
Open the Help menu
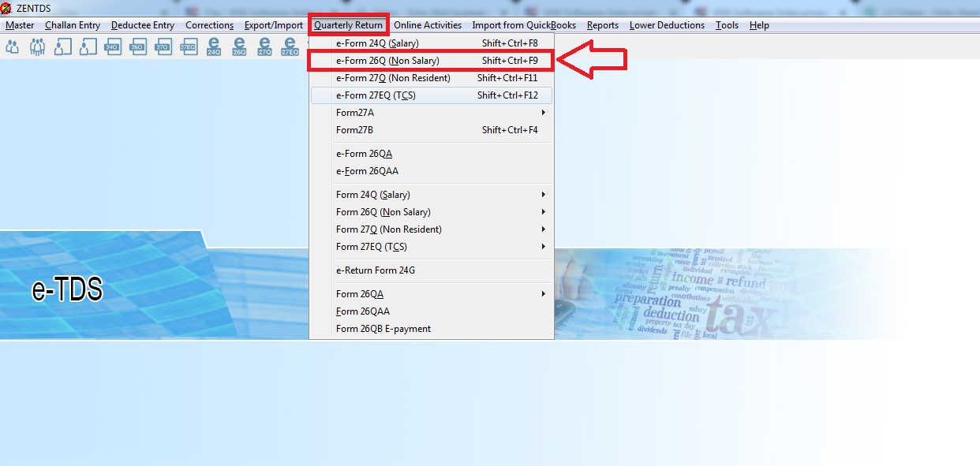tap(759, 25)
